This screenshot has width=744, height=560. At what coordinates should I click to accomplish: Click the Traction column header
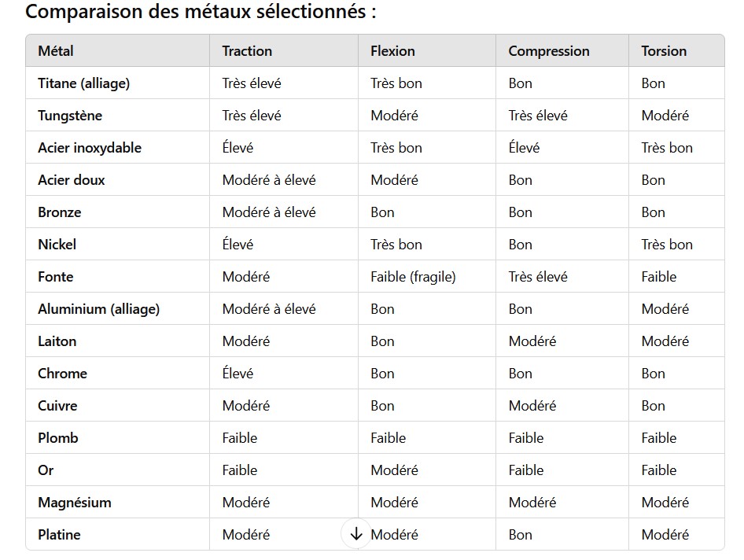click(x=247, y=51)
